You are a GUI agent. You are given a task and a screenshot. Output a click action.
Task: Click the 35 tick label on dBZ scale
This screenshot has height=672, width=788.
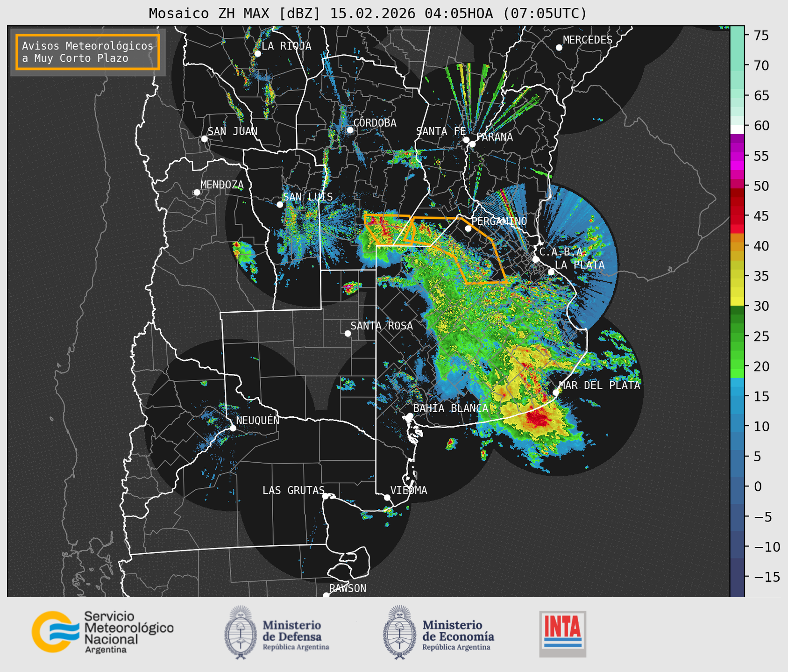761,276
